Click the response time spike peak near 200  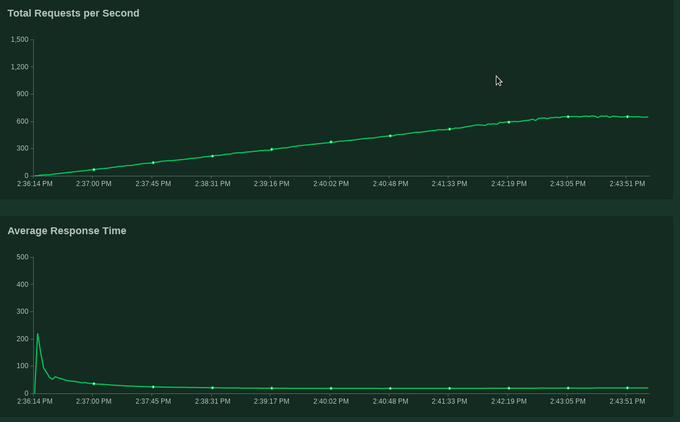(x=38, y=334)
